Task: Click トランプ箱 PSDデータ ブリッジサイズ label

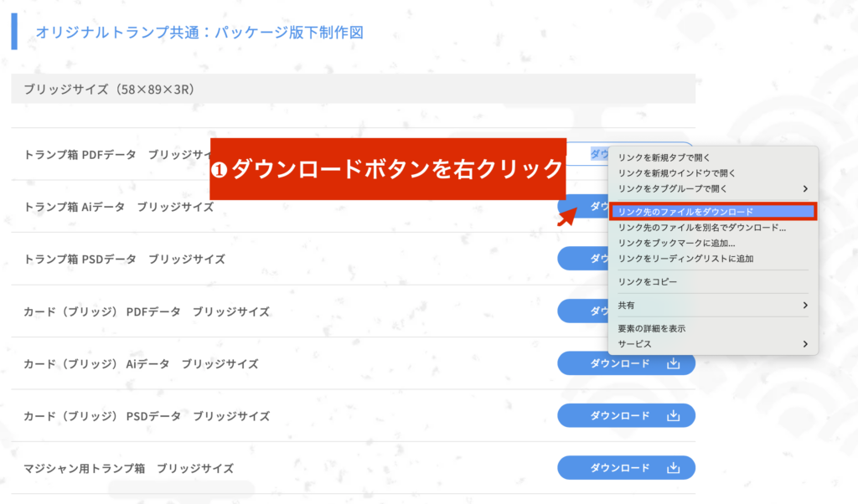Action: coord(124,259)
